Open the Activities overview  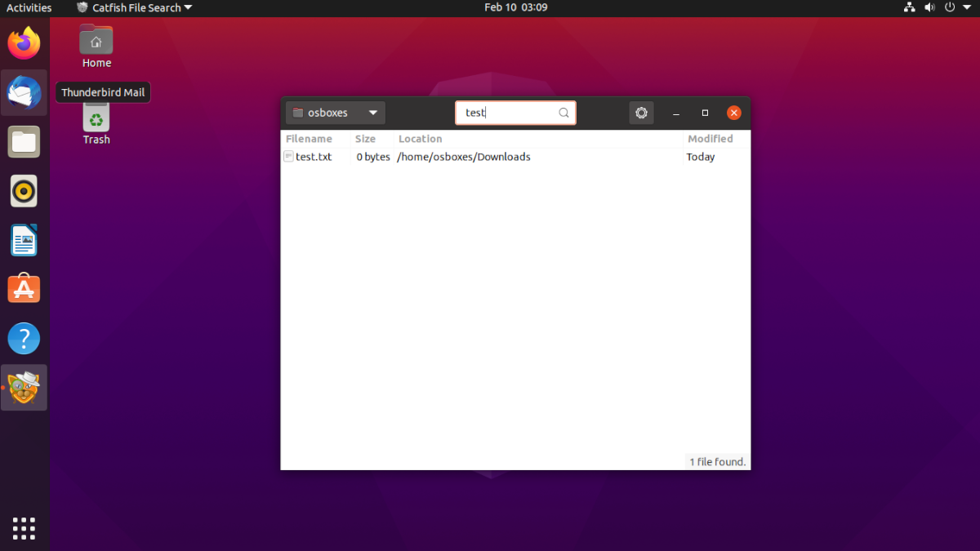click(x=29, y=7)
